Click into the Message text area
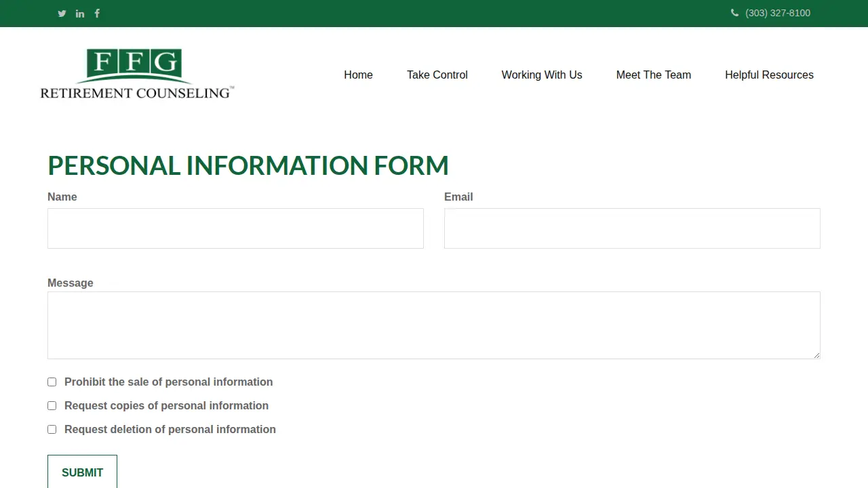 tap(434, 325)
